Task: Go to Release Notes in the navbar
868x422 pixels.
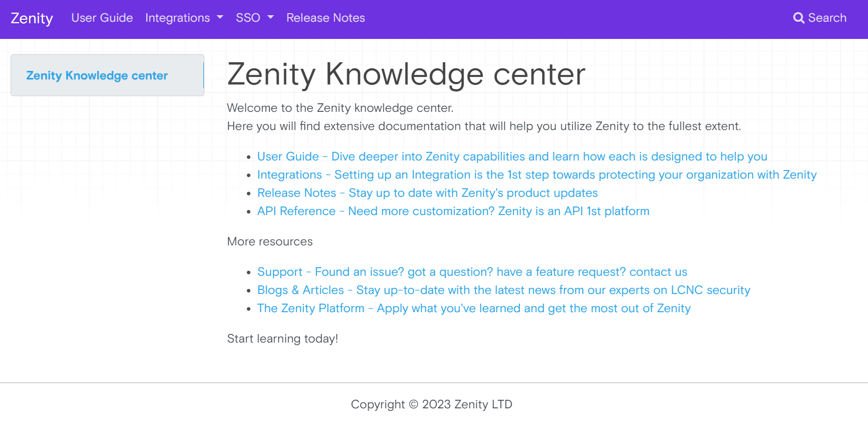Action: coord(325,18)
